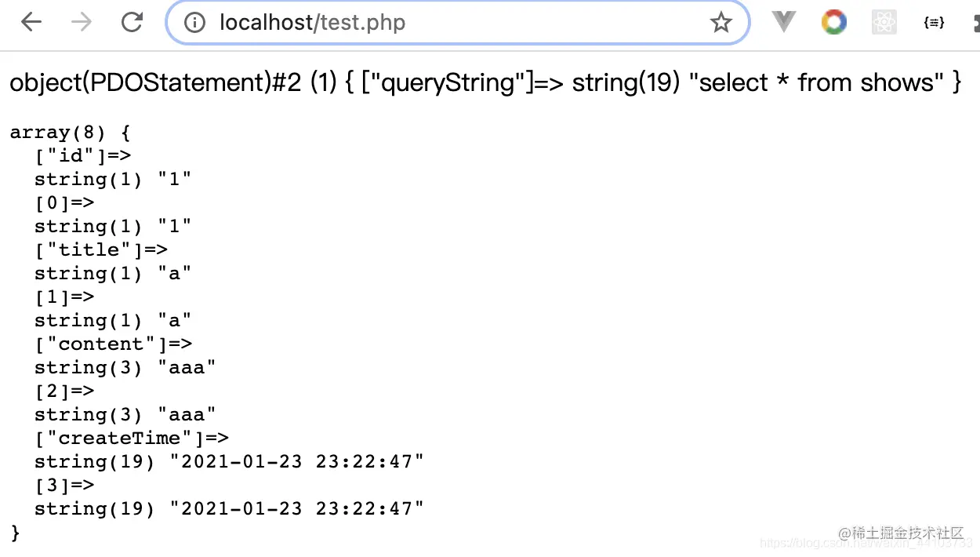This screenshot has width=980, height=557.
Task: Bookmark this page with the star icon
Action: tap(720, 23)
